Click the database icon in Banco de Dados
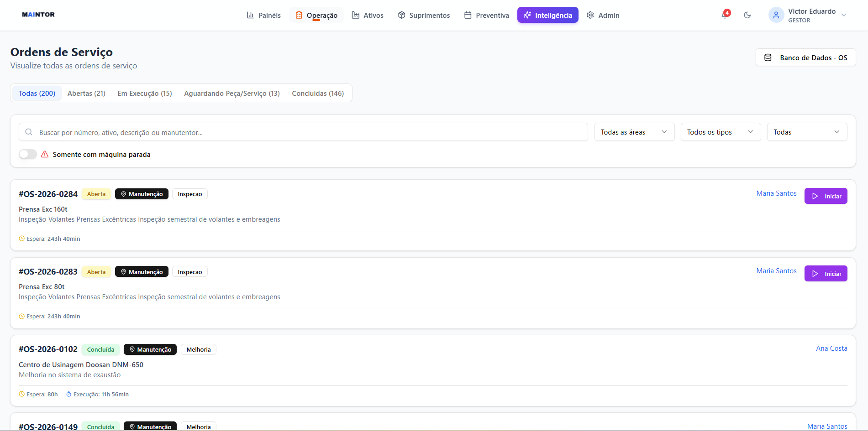 click(768, 57)
